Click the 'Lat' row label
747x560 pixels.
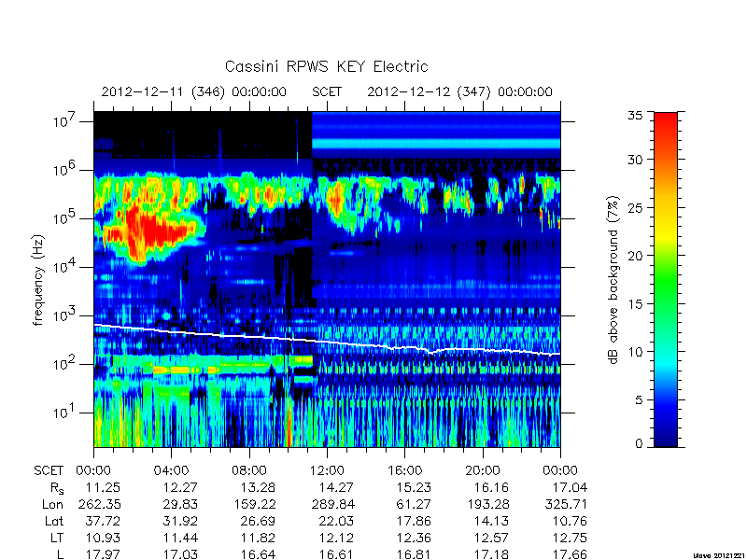(x=54, y=521)
